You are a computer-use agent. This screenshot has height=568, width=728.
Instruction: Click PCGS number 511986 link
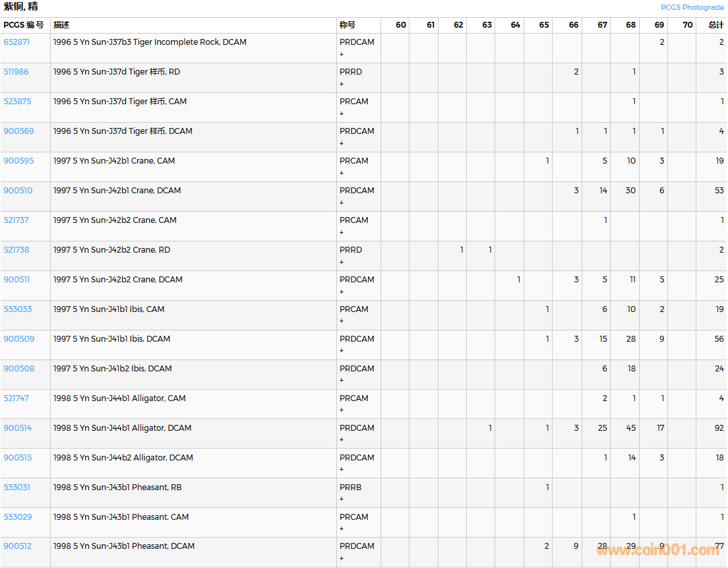(x=16, y=72)
